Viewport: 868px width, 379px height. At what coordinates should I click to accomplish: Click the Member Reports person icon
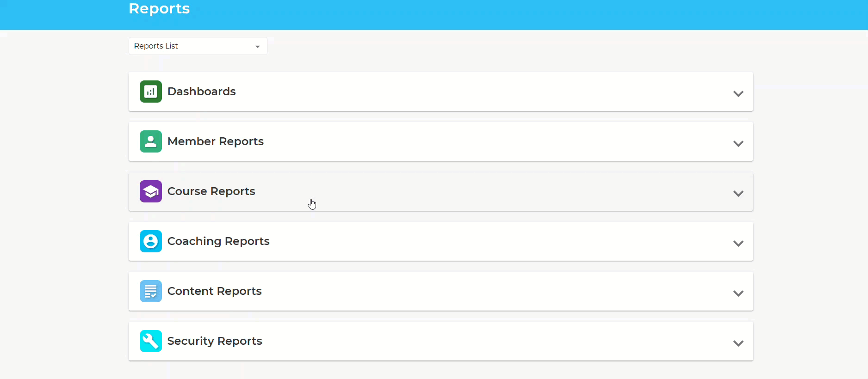tap(150, 141)
